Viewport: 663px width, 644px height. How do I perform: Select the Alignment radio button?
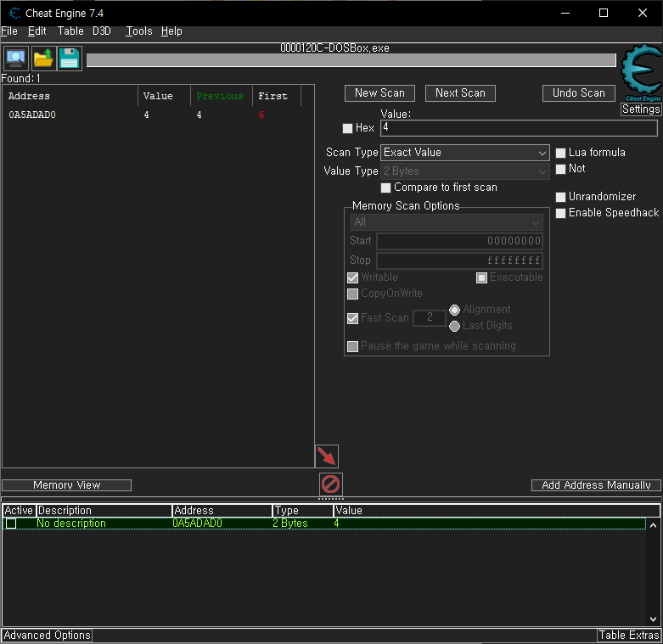(x=454, y=311)
